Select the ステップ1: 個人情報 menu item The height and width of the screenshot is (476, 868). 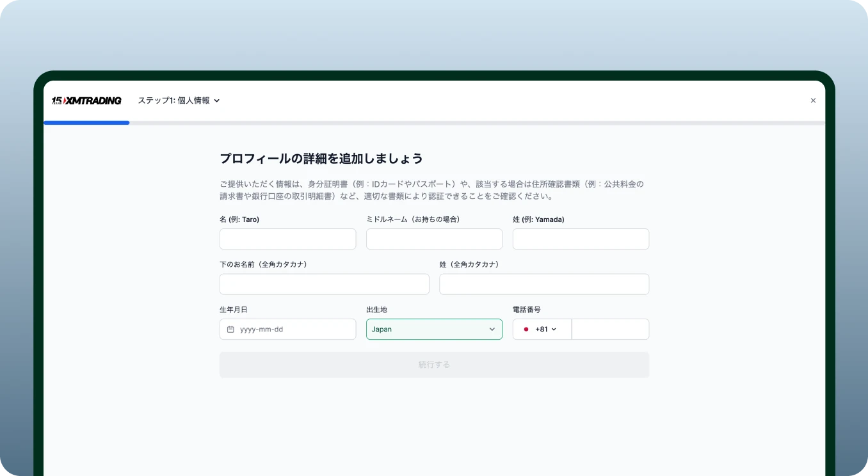[x=174, y=100]
